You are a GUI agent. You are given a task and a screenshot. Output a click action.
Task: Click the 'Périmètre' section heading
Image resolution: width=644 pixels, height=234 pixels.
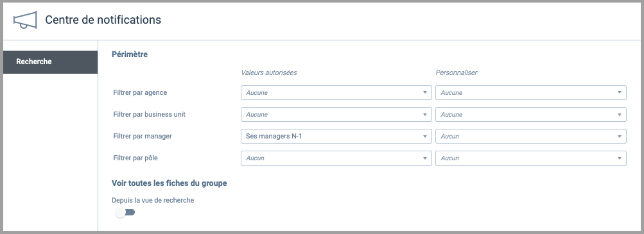pyautogui.click(x=129, y=54)
